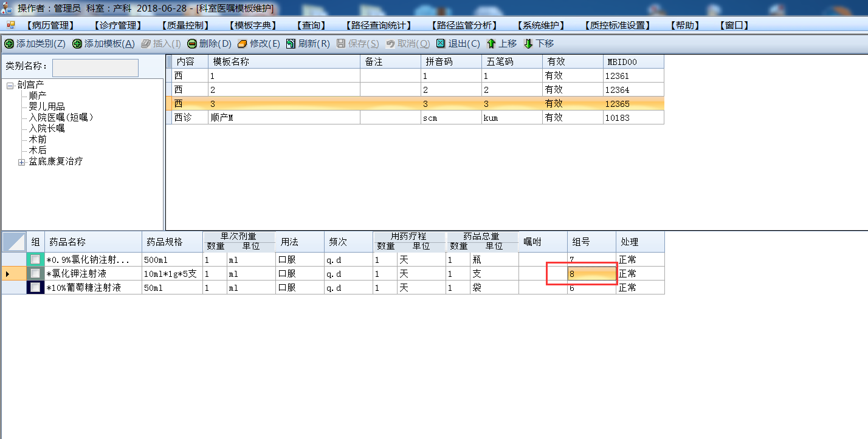
Task: Click the 添加类别(Z) toolbar button
Action: coord(35,44)
